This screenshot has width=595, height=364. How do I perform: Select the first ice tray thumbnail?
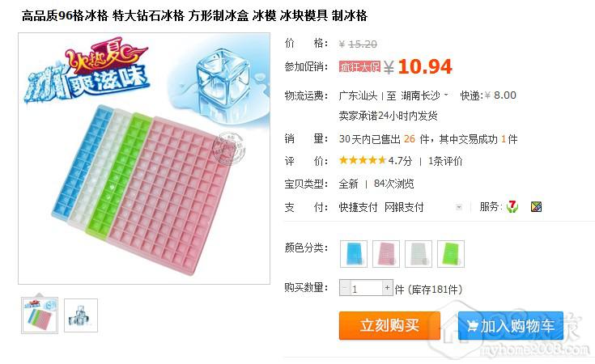tap(40, 315)
